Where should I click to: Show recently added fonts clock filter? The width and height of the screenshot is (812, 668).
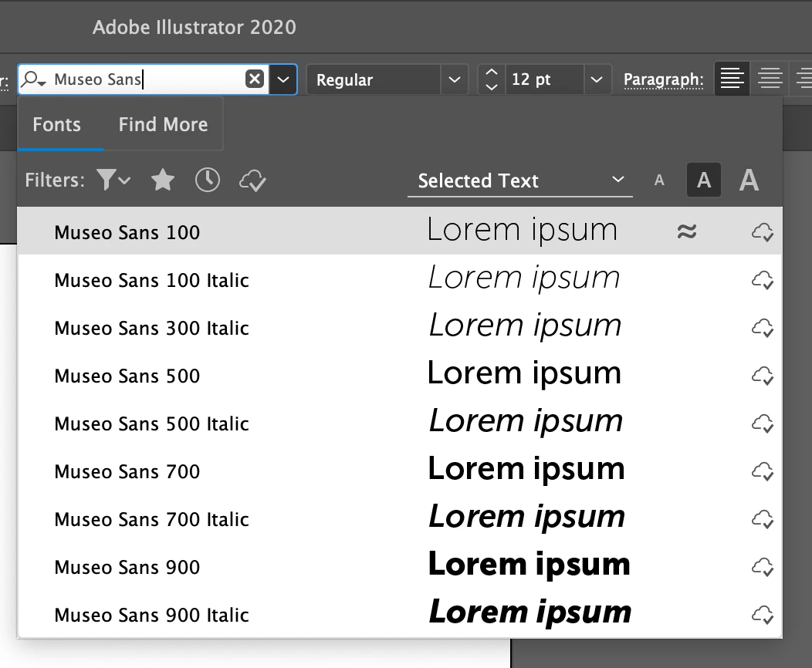(207, 180)
